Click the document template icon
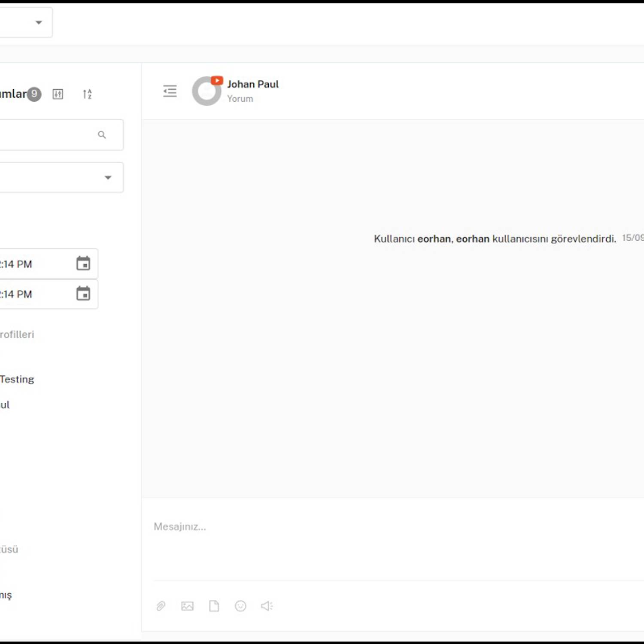The height and width of the screenshot is (644, 644). point(214,606)
